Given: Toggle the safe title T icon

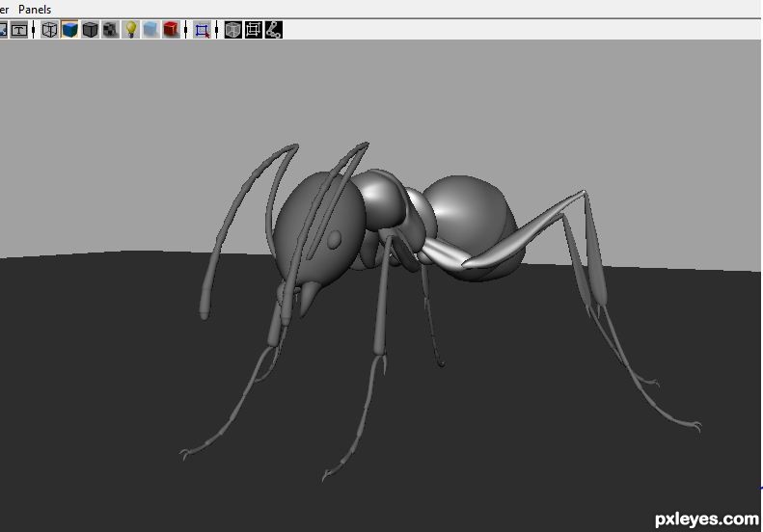Looking at the screenshot, I should point(19,30).
